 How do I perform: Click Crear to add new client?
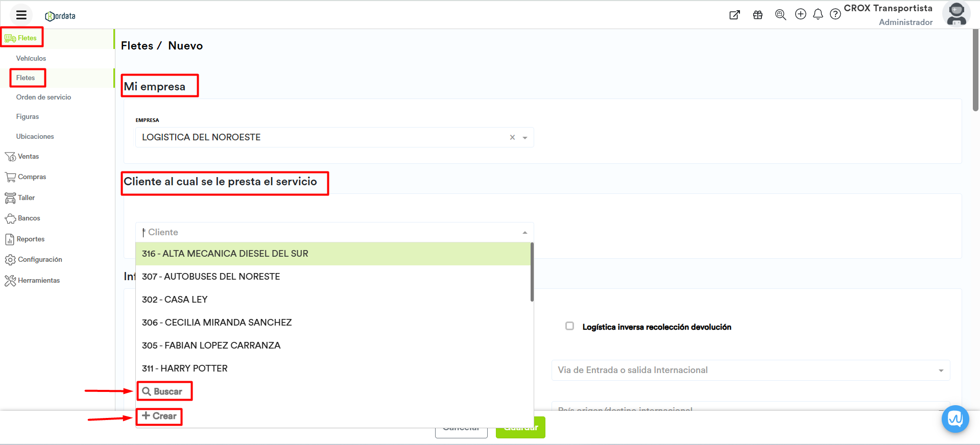(x=159, y=416)
